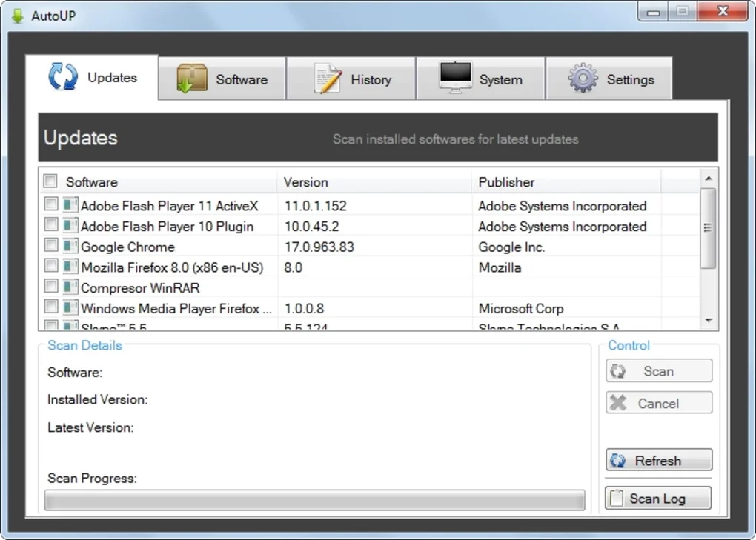
Task: Toggle the select-all checkbox in Software header
Action: [x=50, y=181]
